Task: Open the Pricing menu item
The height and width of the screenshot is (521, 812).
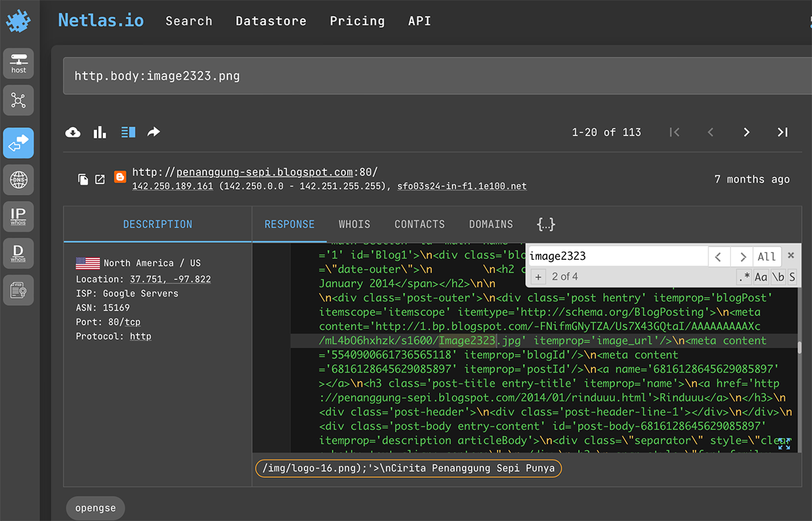Action: tap(357, 21)
